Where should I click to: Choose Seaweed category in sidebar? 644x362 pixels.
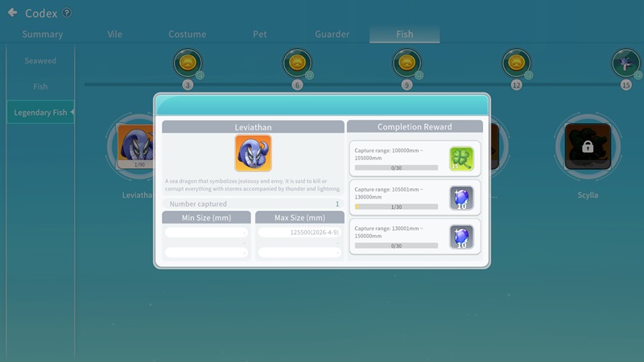[40, 61]
